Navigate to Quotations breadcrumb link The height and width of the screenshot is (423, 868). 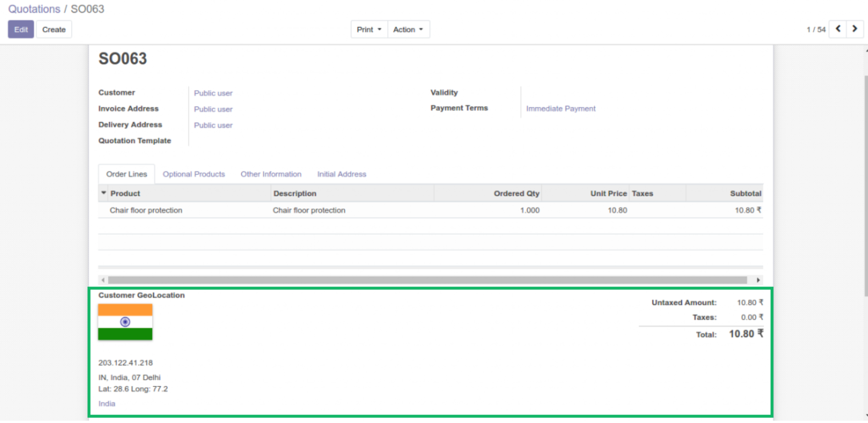(x=34, y=9)
